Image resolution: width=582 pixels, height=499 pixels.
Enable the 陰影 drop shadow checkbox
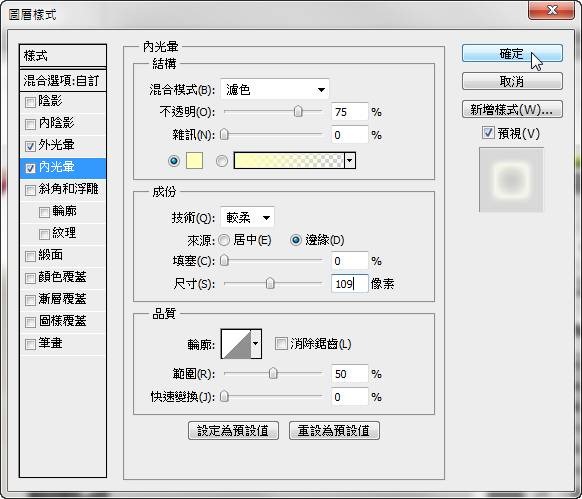point(30,102)
